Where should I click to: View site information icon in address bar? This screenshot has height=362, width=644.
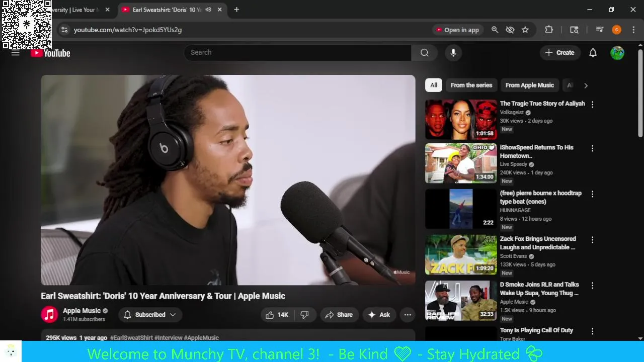pyautogui.click(x=64, y=30)
